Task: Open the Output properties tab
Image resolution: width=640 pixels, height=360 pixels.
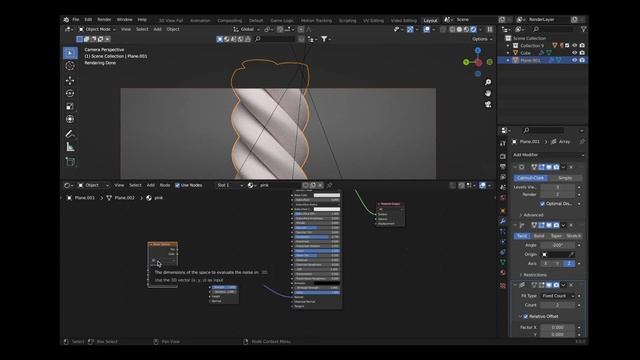Action: (x=503, y=167)
